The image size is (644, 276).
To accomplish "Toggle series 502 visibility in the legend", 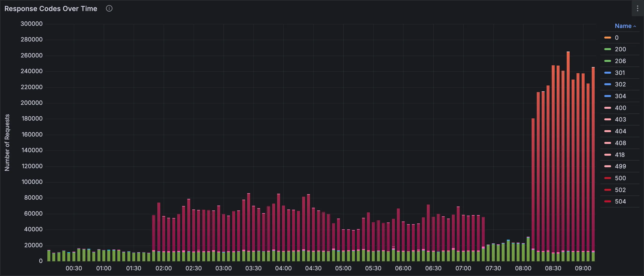I will pos(620,190).
